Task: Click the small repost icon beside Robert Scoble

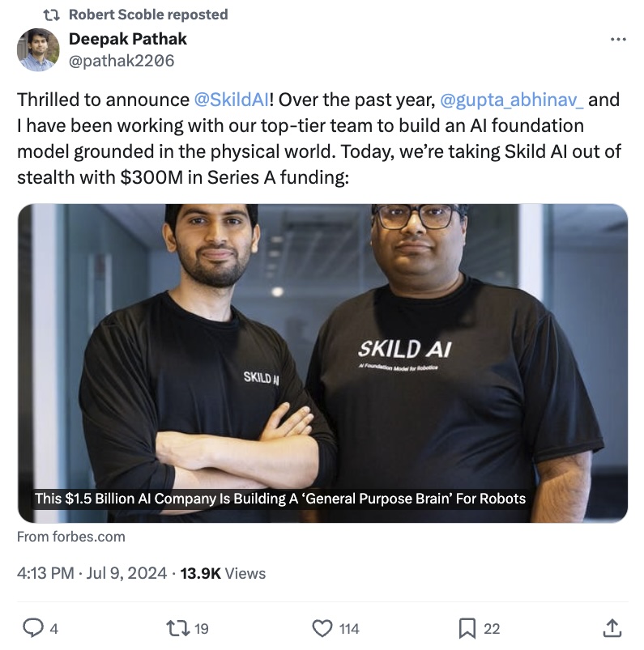Action: tap(52, 15)
